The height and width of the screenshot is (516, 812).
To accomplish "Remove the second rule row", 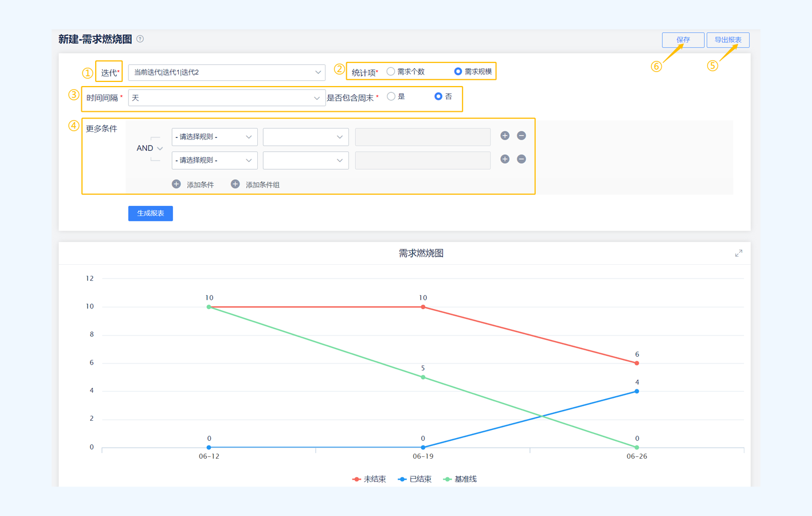I will (521, 159).
